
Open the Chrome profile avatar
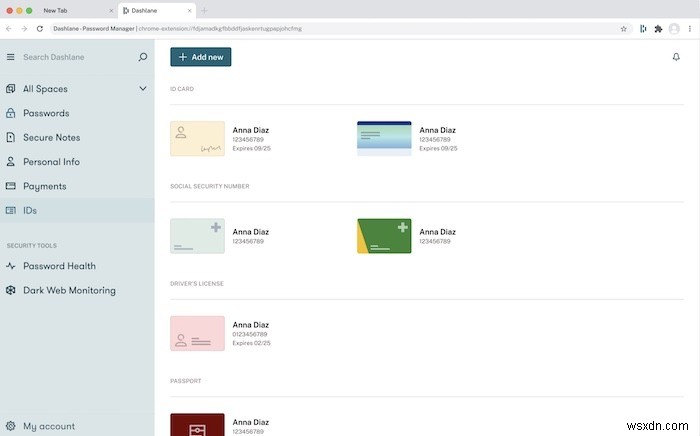coord(674,29)
